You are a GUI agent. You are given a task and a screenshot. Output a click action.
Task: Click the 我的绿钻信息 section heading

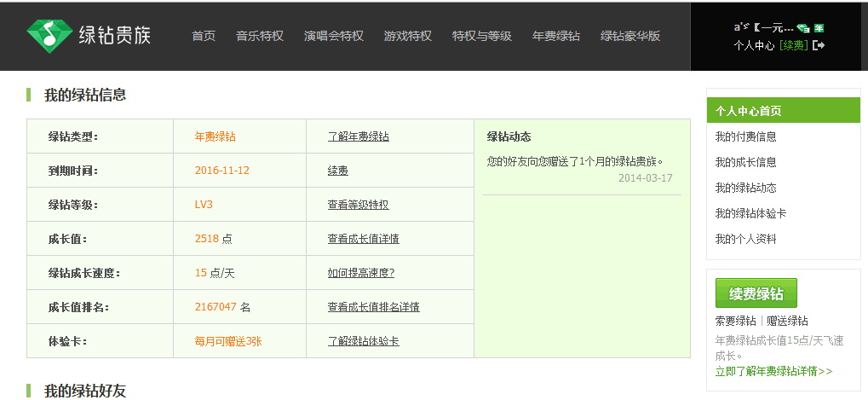tap(85, 95)
